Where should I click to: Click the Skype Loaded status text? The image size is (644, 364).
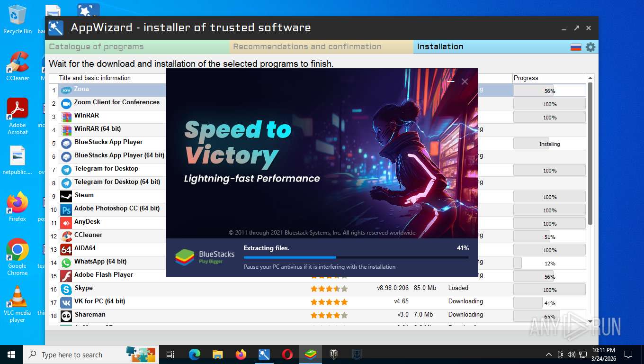458,288
